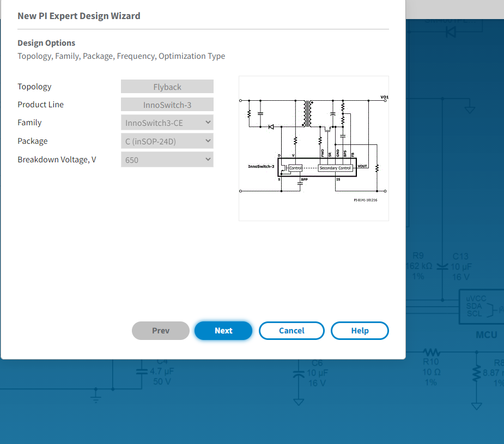Open the Breakdown Voltage dropdown showing 650
The width and height of the screenshot is (504, 444).
pyautogui.click(x=167, y=160)
